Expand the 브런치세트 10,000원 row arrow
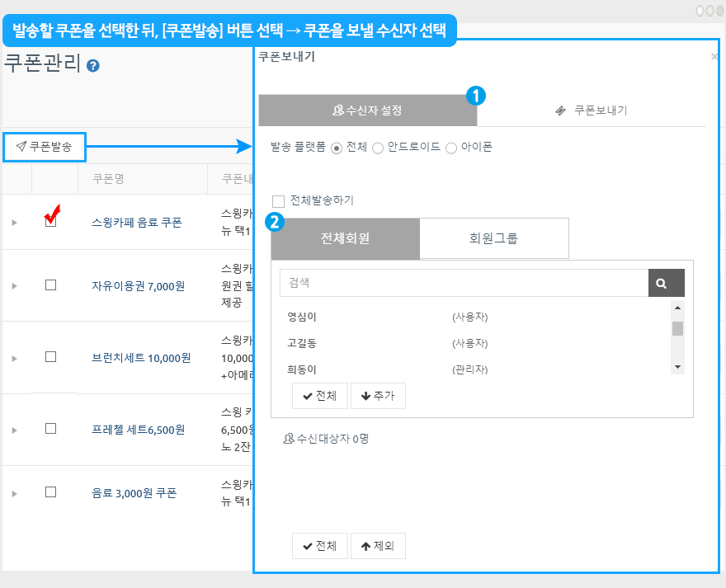The width and height of the screenshot is (726, 588). click(14, 358)
